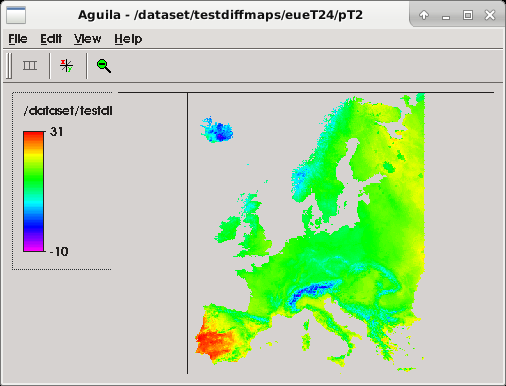The image size is (506, 386).
Task: Click the red Iberian Peninsula area
Action: point(213,343)
